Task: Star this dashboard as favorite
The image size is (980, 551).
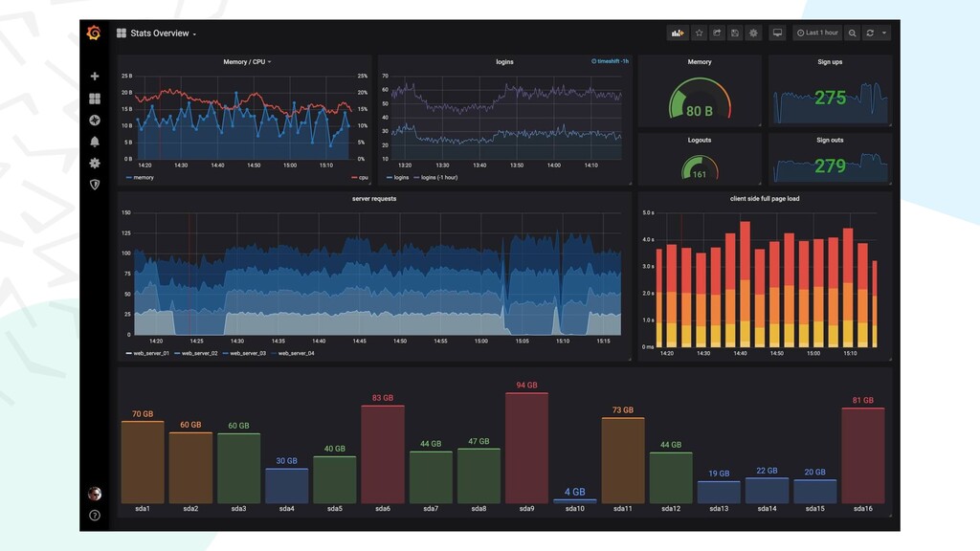Action: click(700, 33)
